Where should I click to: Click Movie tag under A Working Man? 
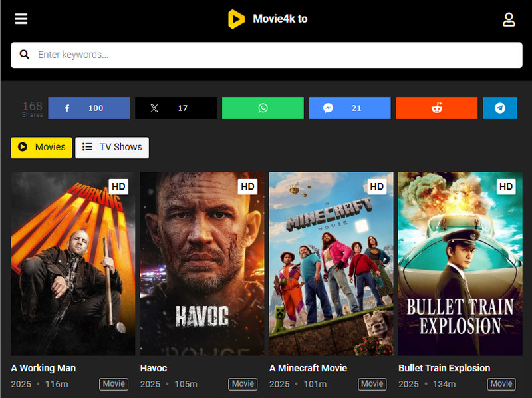tap(114, 384)
